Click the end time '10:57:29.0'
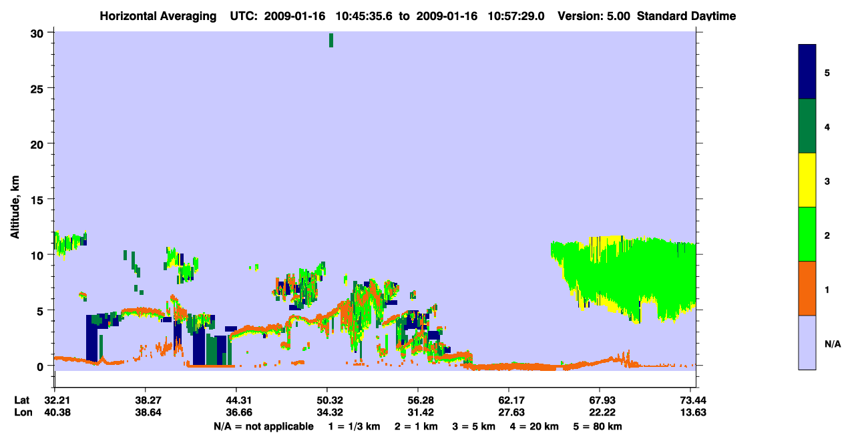 coord(516,16)
